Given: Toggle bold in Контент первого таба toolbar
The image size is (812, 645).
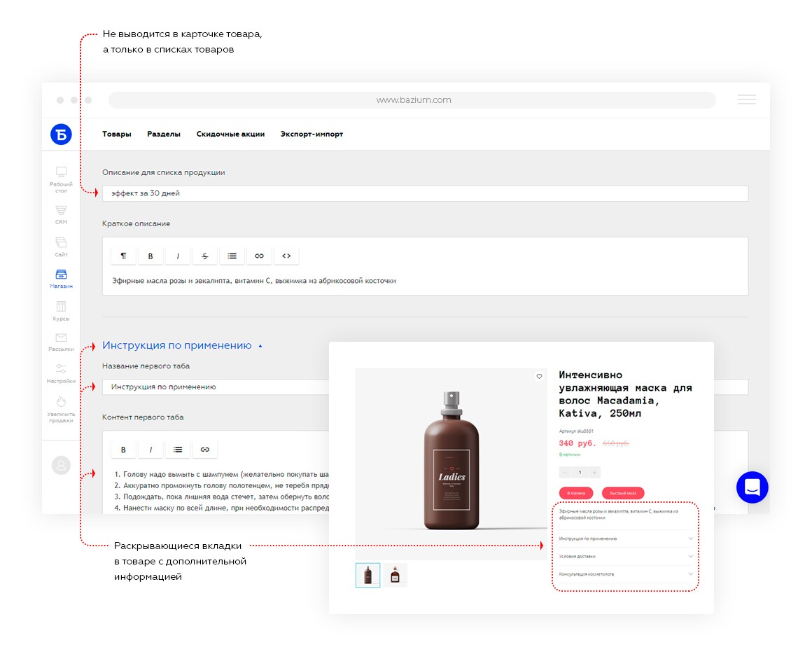Looking at the screenshot, I should click(x=123, y=450).
